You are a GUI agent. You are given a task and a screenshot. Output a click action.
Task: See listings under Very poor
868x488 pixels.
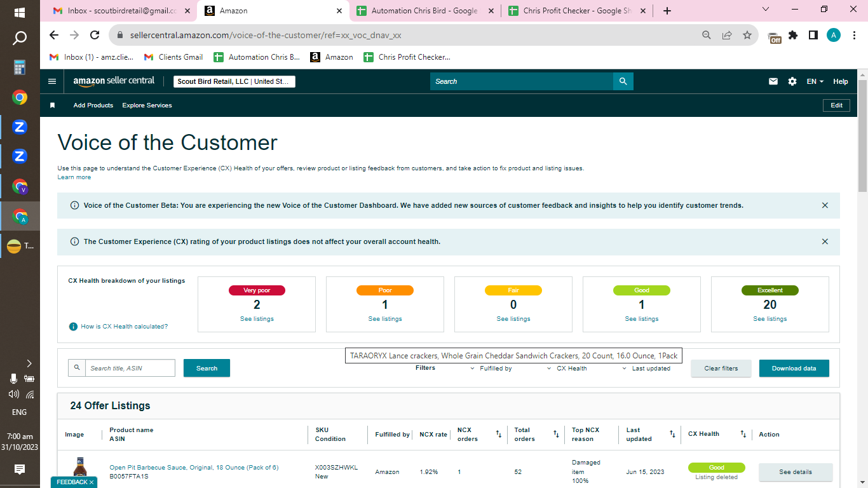click(x=257, y=319)
